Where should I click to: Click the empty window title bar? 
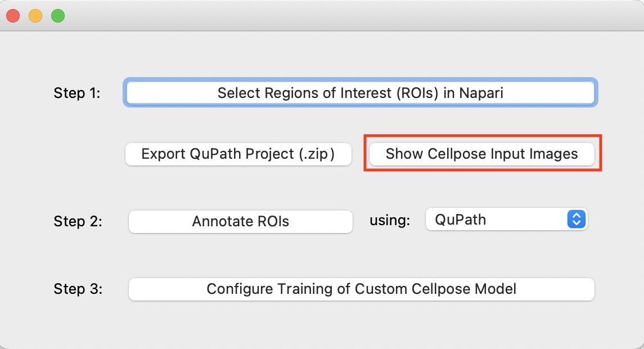[x=337, y=16]
